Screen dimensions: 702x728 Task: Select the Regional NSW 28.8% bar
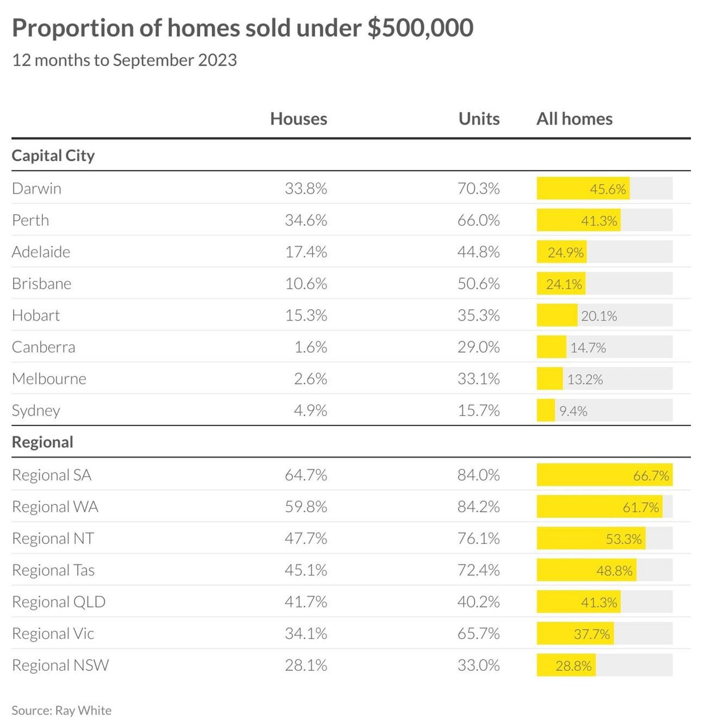[566, 666]
